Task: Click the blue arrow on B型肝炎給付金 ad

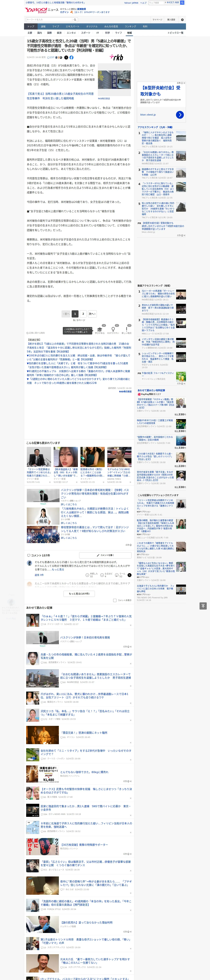Action: [x=180, y=114]
